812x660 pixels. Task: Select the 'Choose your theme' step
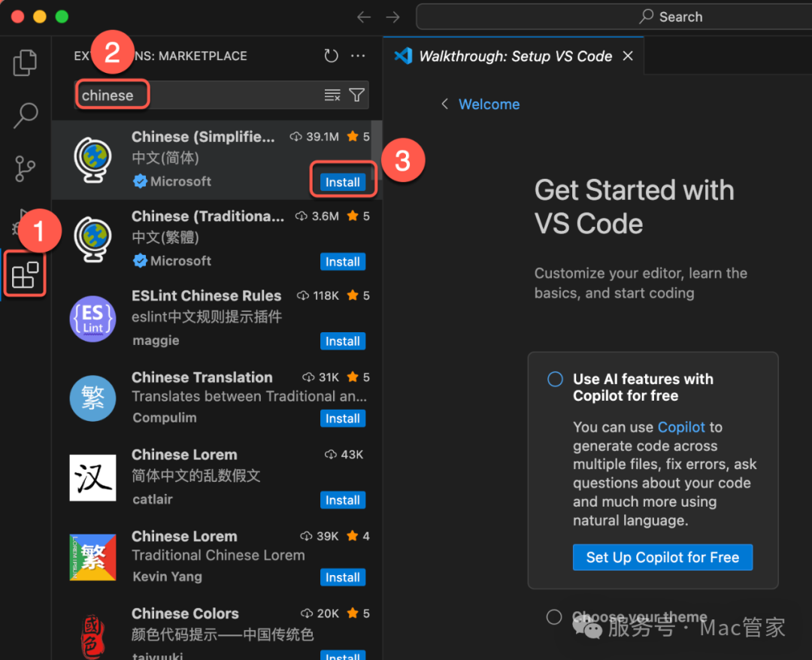[x=555, y=617]
